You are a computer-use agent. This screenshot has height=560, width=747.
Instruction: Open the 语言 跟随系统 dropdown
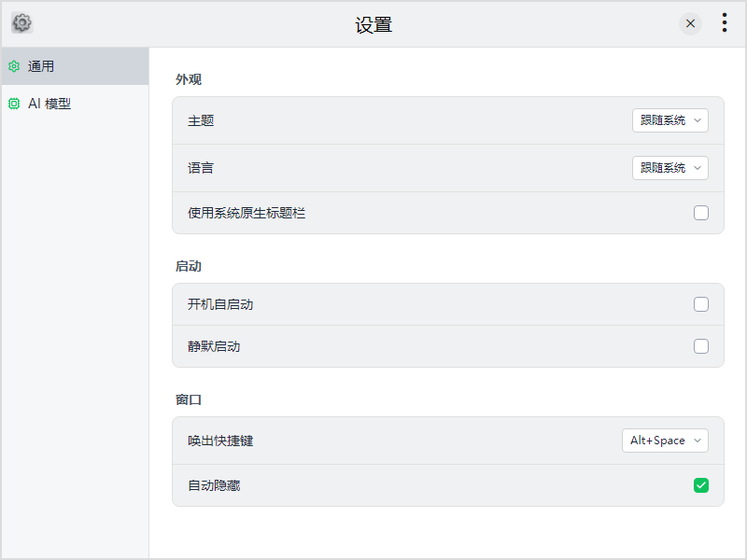(670, 168)
